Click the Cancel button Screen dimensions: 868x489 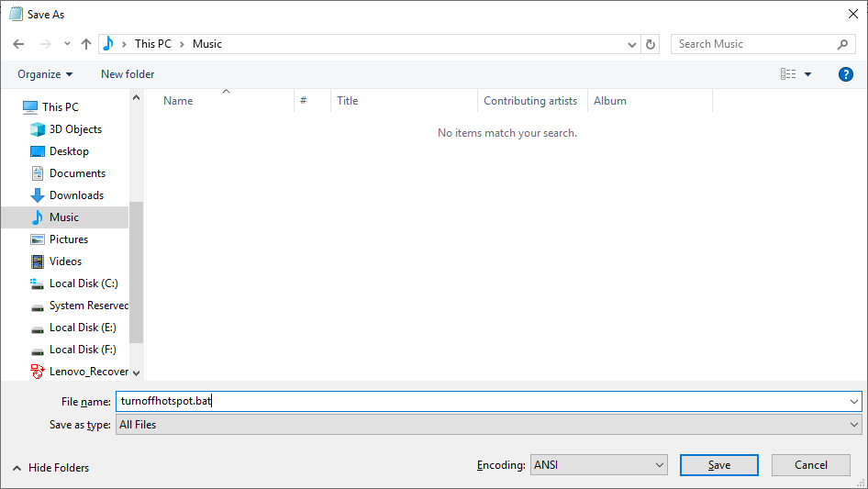click(x=811, y=465)
